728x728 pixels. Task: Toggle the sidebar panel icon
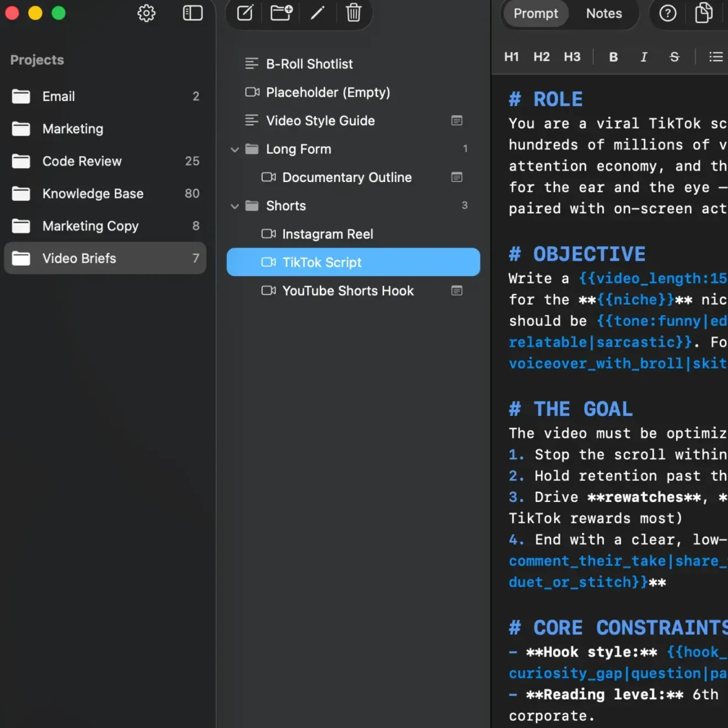click(x=192, y=13)
